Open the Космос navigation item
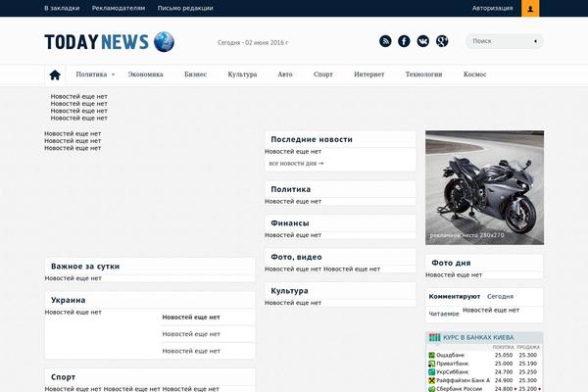Image resolution: width=588 pixels, height=392 pixels. click(x=474, y=74)
